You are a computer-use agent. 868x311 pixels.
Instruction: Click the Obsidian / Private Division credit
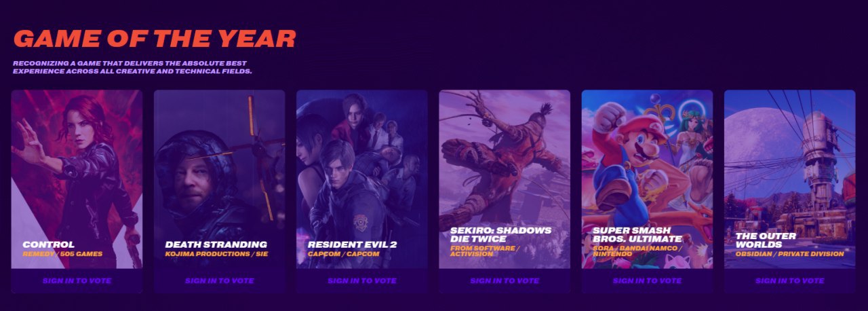[790, 254]
